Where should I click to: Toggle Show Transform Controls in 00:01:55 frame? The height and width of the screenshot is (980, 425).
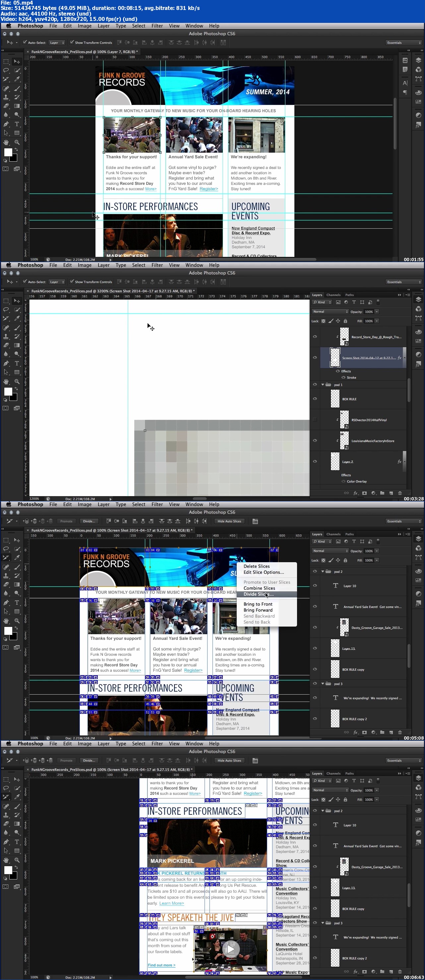coord(72,42)
